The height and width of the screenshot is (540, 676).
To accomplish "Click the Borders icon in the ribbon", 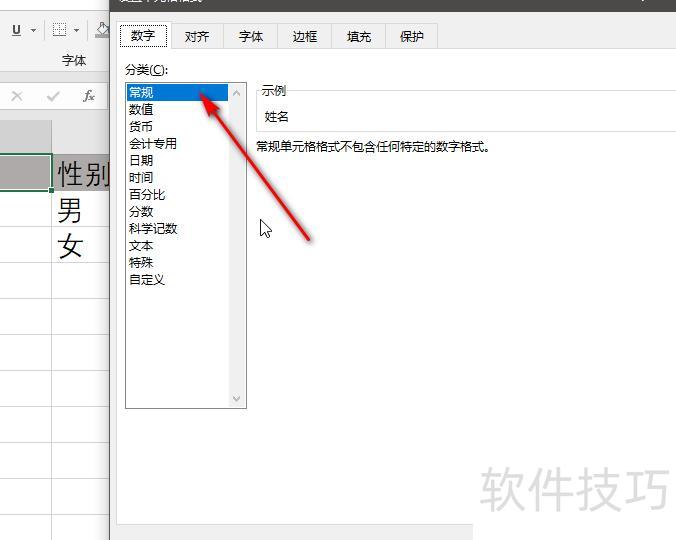I will point(59,30).
